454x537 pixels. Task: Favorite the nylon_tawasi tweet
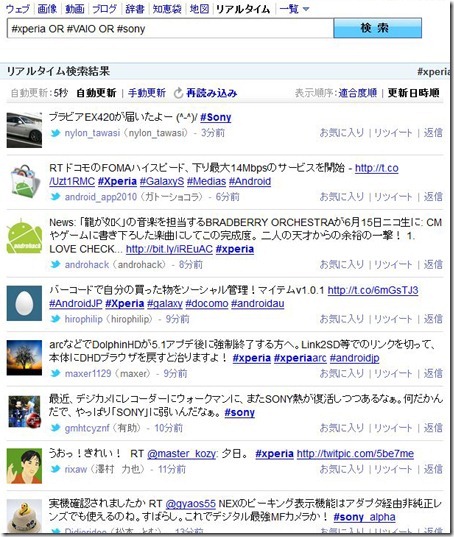(x=341, y=133)
